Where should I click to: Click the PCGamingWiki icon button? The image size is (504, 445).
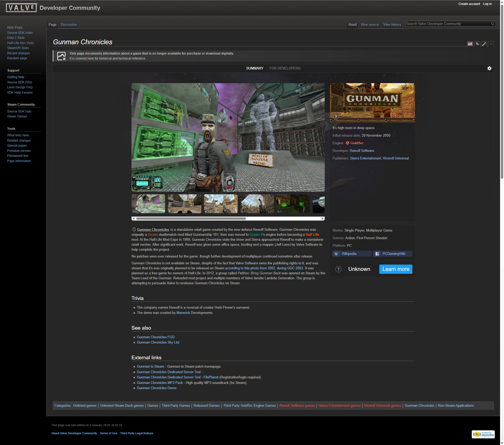[x=377, y=254]
